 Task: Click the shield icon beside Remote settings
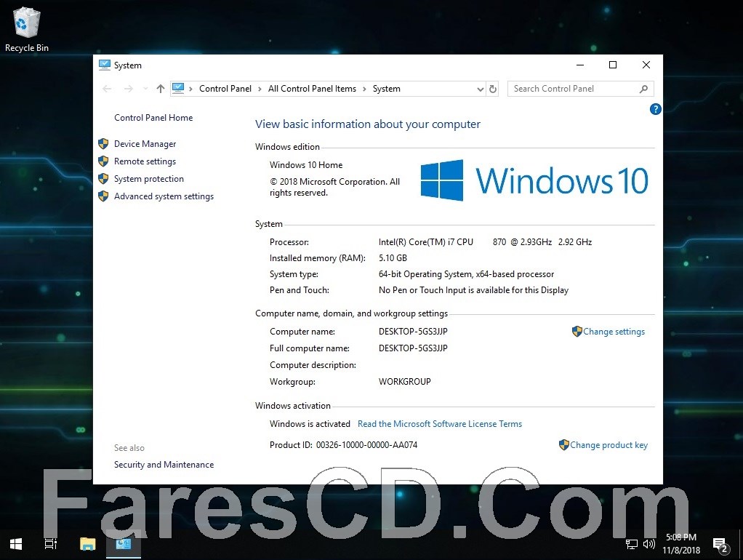(x=103, y=161)
